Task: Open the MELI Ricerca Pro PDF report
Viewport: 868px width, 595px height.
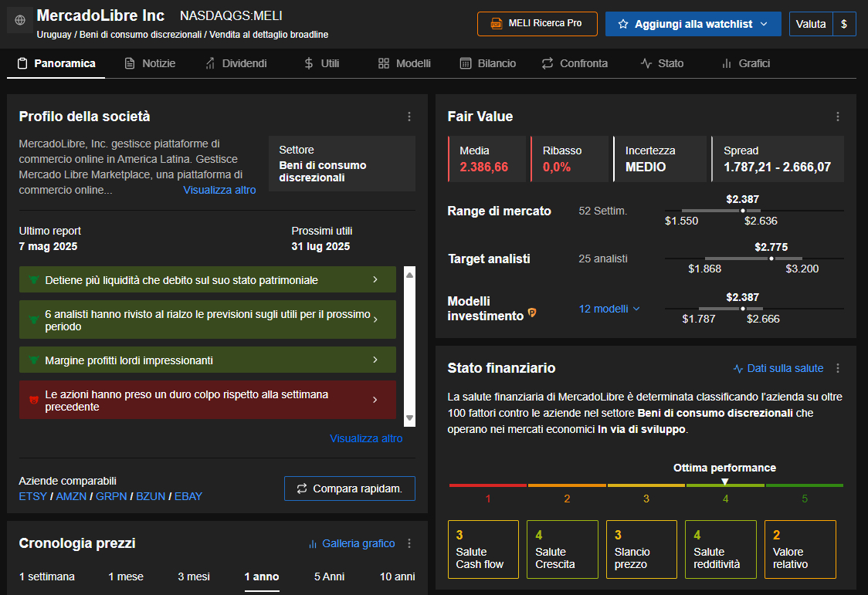Action: point(537,23)
